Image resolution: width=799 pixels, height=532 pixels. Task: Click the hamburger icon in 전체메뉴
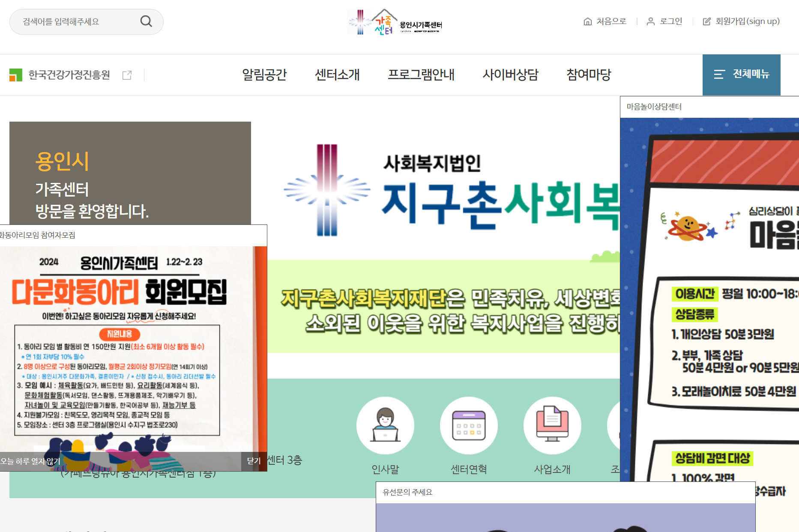(x=719, y=75)
